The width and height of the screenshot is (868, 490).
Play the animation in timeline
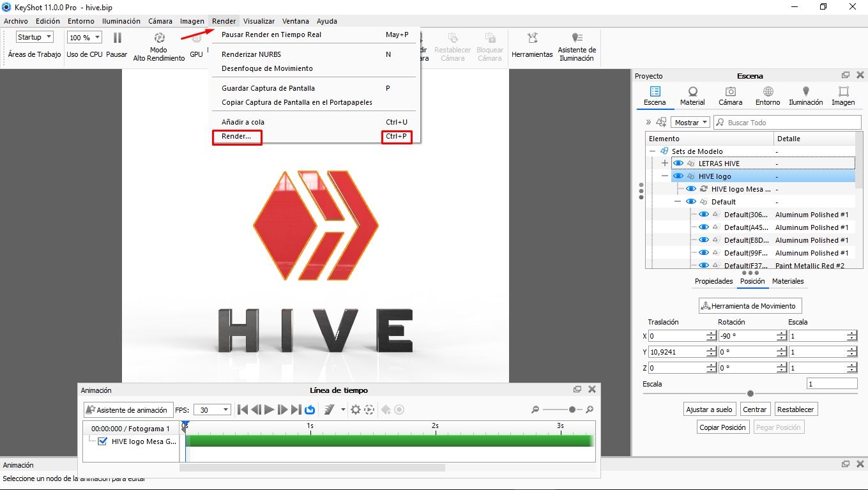click(270, 410)
